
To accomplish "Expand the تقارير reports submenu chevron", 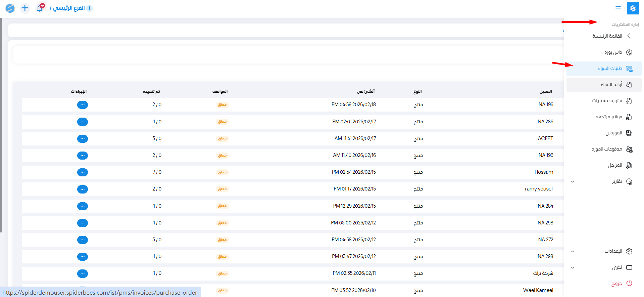I will 573,181.
